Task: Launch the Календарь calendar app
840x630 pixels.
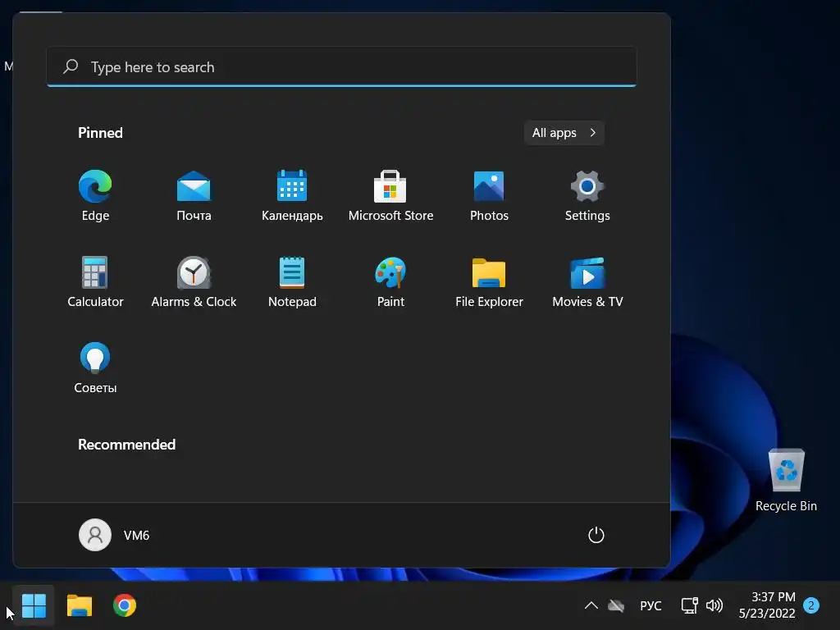Action: [x=292, y=195]
